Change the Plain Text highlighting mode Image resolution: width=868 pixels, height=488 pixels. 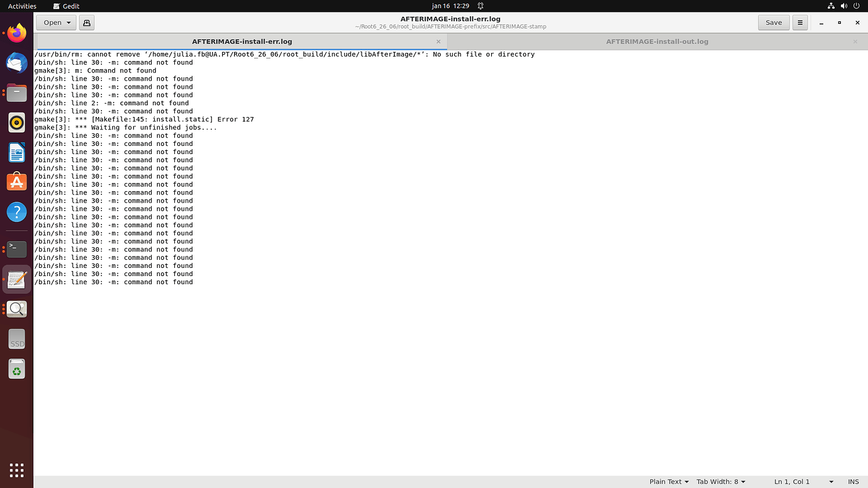(668, 481)
